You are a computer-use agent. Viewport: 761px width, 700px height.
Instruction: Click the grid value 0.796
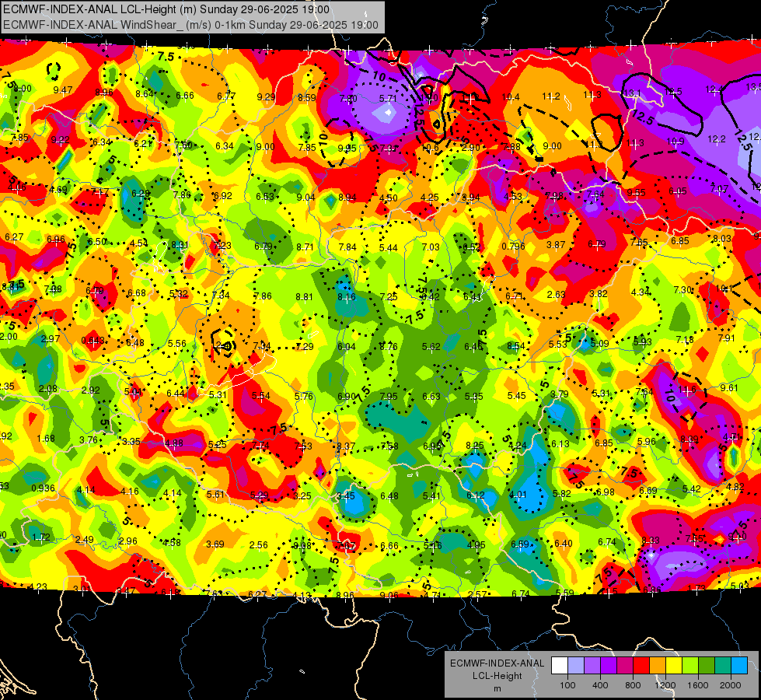tap(514, 246)
